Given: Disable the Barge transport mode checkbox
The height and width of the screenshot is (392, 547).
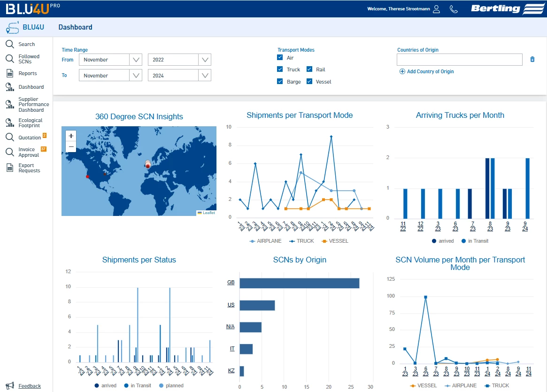Looking at the screenshot, I should pos(280,82).
